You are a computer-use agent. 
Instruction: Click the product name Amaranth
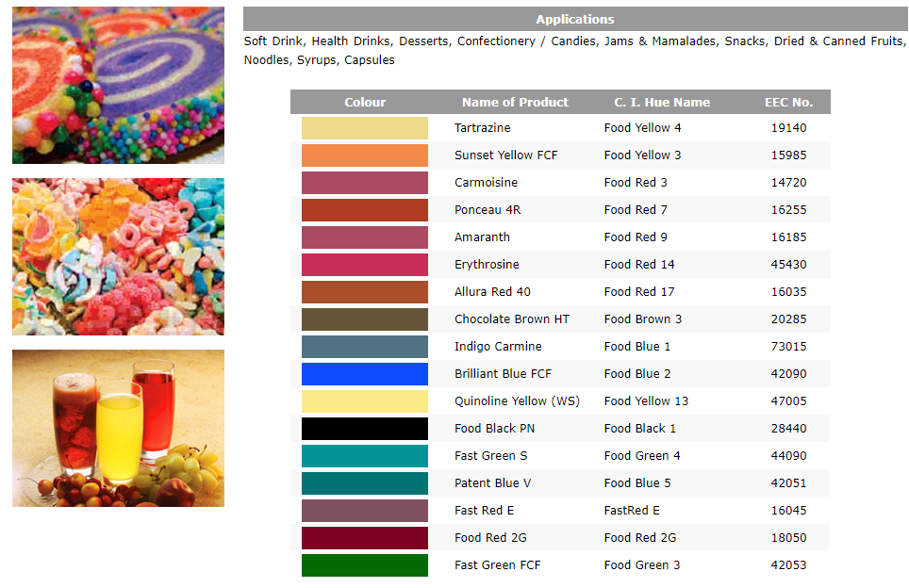pyautogui.click(x=483, y=237)
